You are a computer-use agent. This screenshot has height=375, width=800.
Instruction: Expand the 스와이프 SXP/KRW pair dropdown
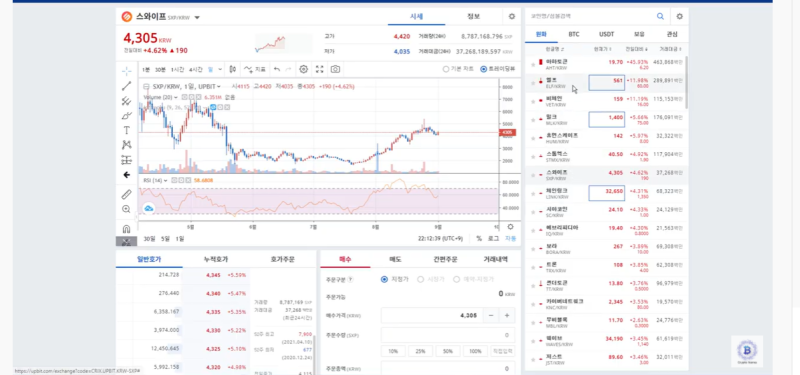[x=197, y=17]
